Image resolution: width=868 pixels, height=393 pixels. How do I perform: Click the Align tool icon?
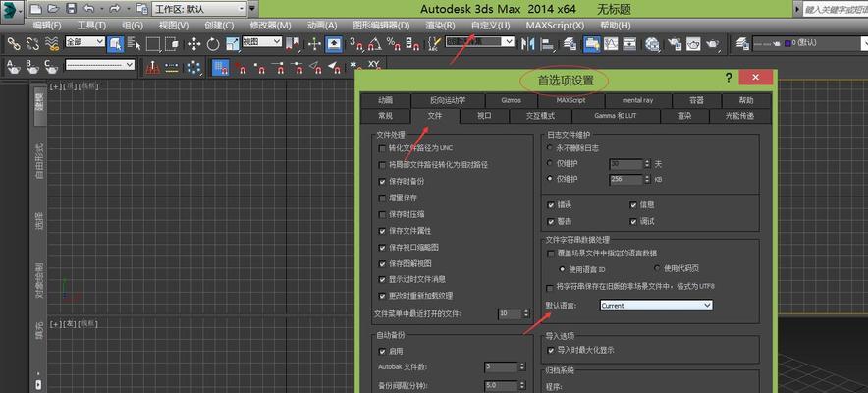(547, 44)
